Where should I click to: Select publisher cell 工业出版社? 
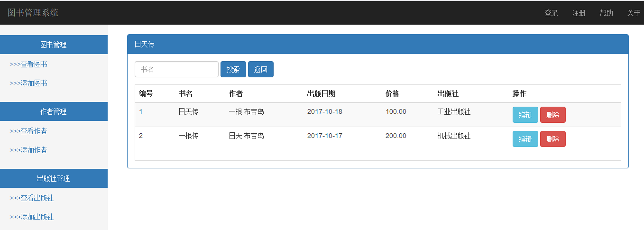[x=454, y=112]
